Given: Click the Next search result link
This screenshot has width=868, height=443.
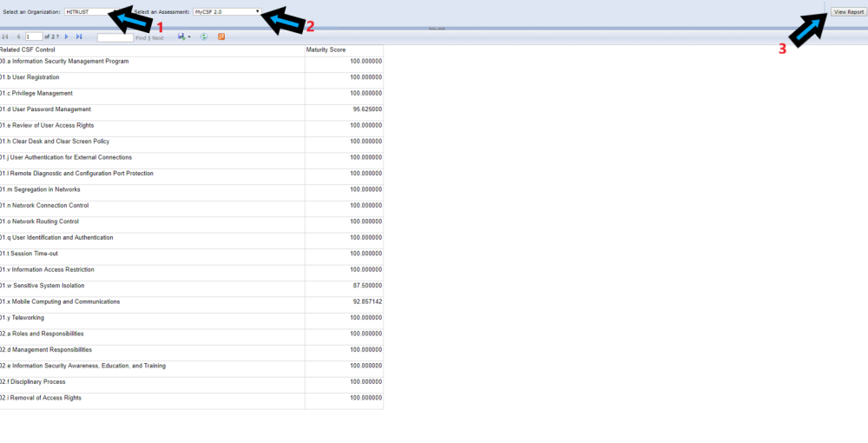Looking at the screenshot, I should (x=158, y=38).
